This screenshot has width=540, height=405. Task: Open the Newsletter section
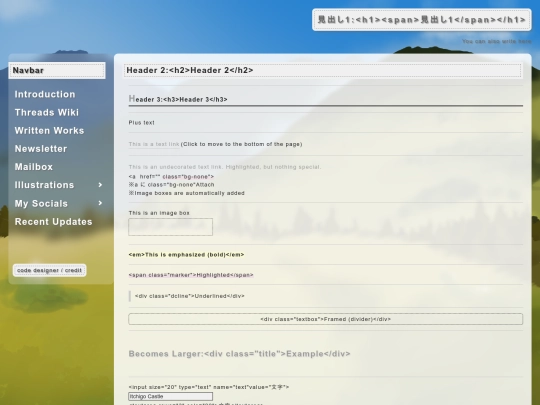pos(41,149)
